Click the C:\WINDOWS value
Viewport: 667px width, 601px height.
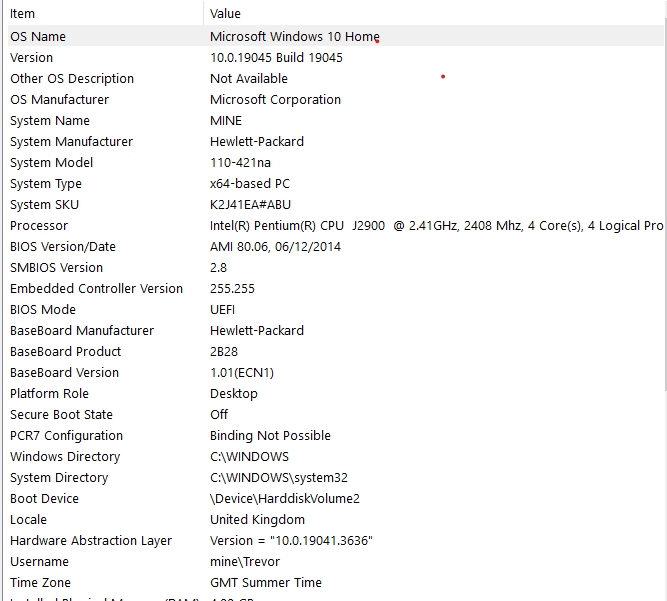249,456
